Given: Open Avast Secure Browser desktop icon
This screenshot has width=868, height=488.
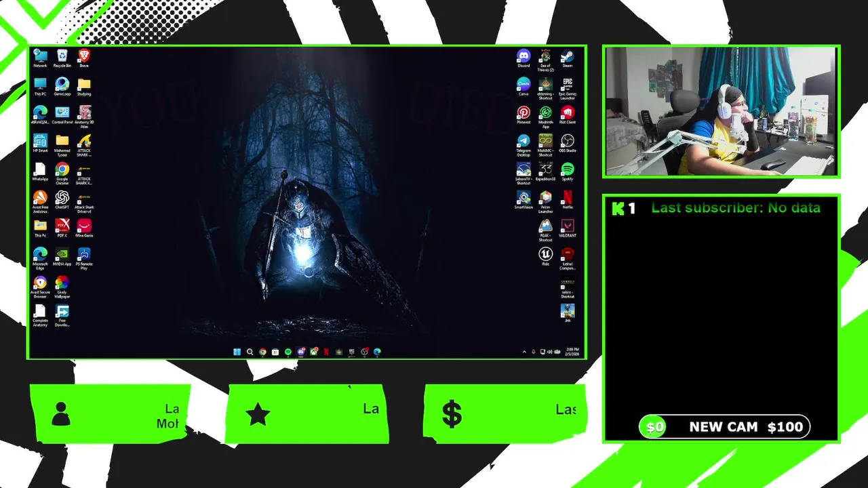Looking at the screenshot, I should pyautogui.click(x=40, y=287).
